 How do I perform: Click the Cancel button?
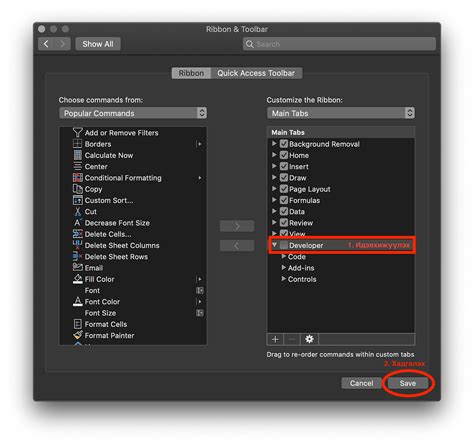point(361,383)
